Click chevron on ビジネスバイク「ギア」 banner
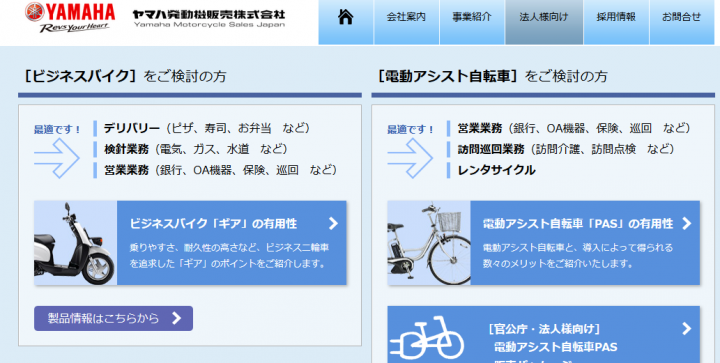720x363 pixels. pos(333,223)
